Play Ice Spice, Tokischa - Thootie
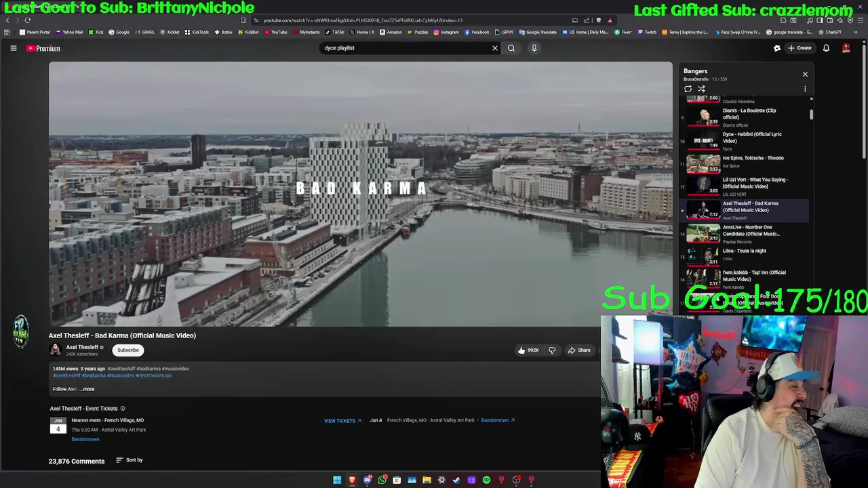 click(745, 163)
